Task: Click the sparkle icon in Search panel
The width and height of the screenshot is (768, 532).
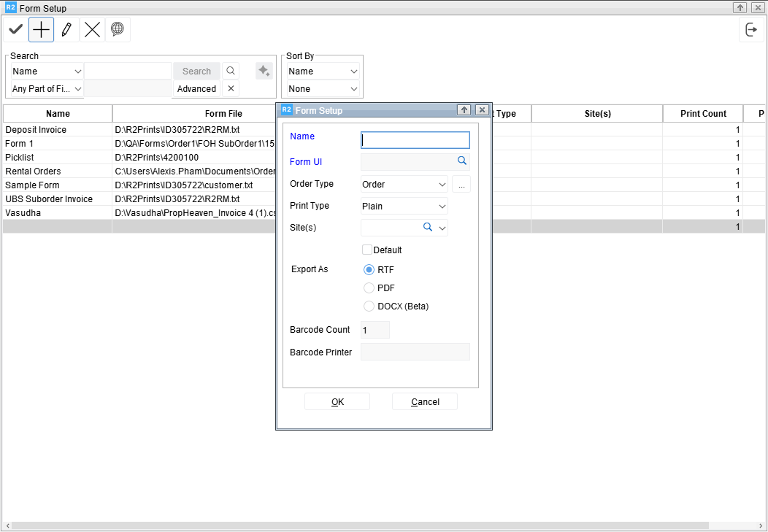Action: (264, 71)
